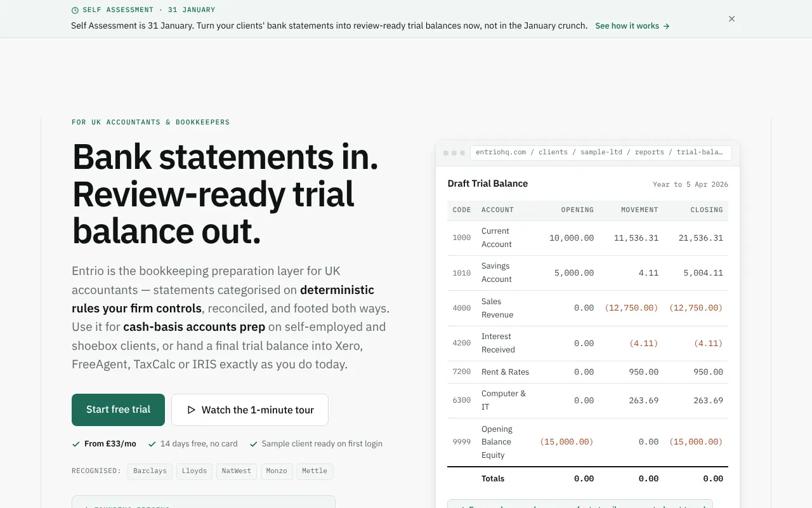Click the 5,004.11 closing value

703,273
